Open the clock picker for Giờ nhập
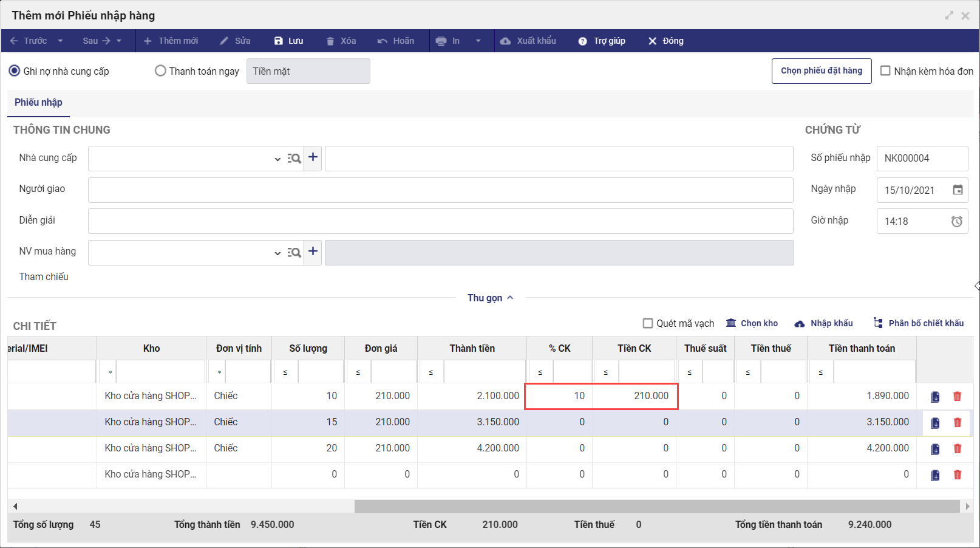Screen dimensions: 980x548 tap(957, 221)
